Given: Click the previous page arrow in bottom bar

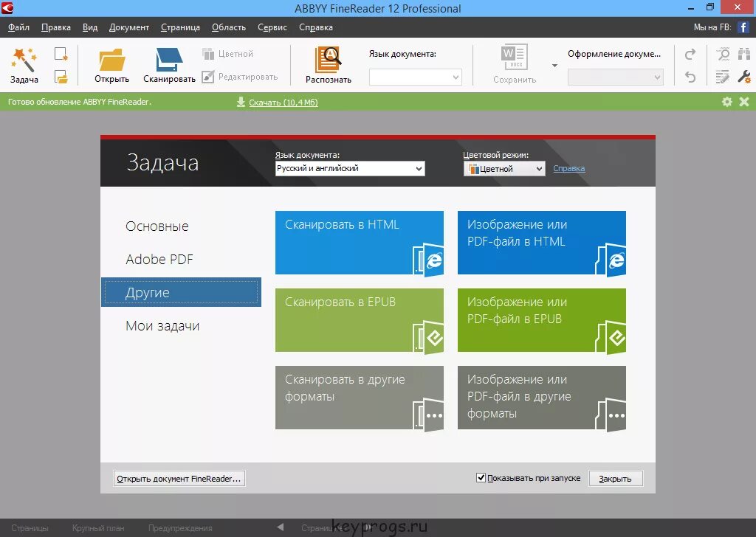Looking at the screenshot, I should 281,527.
